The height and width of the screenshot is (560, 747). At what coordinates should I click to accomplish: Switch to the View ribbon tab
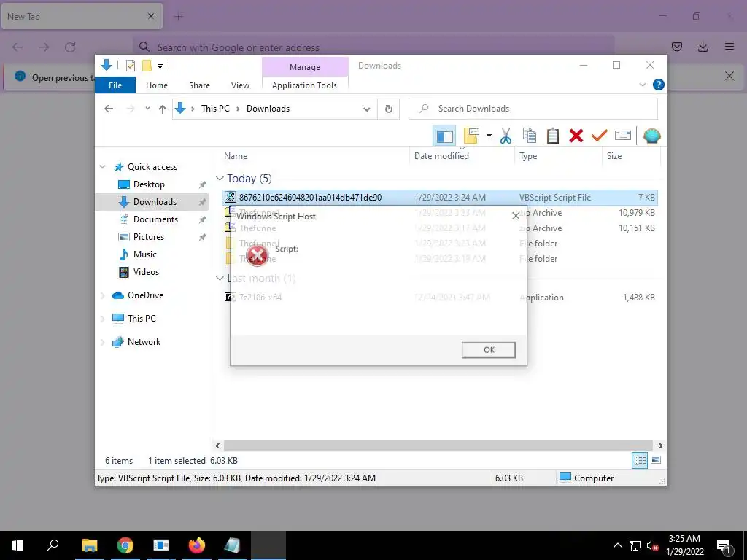pyautogui.click(x=240, y=85)
